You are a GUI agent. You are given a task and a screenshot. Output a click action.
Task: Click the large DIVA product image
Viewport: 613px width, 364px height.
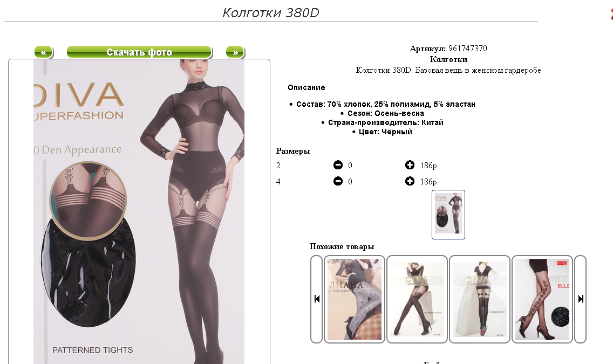139,211
